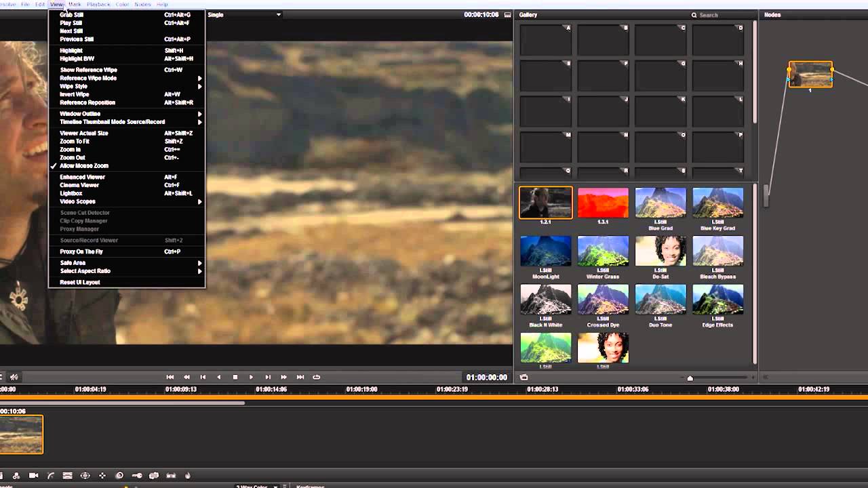Jump to last frame in transport controls

click(300, 377)
